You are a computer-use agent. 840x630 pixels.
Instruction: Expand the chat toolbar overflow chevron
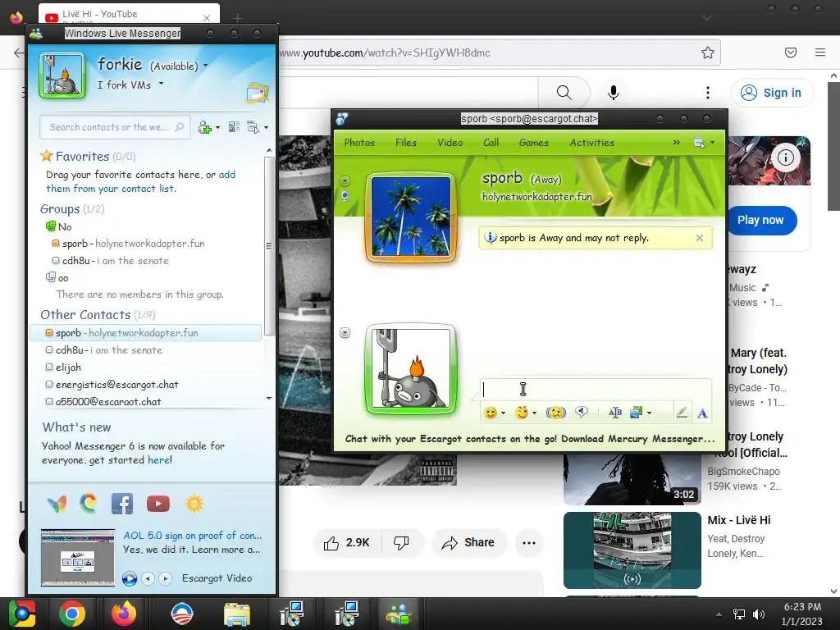point(676,142)
